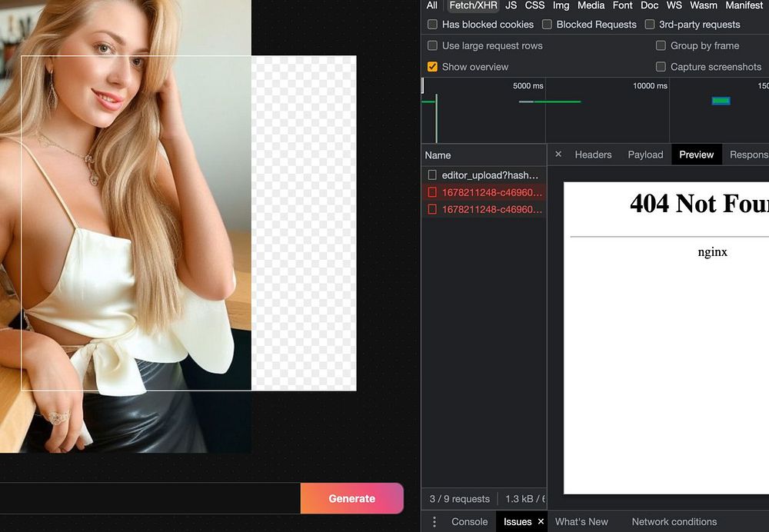Filter requests by JS
The image size is (769, 532).
click(x=511, y=5)
